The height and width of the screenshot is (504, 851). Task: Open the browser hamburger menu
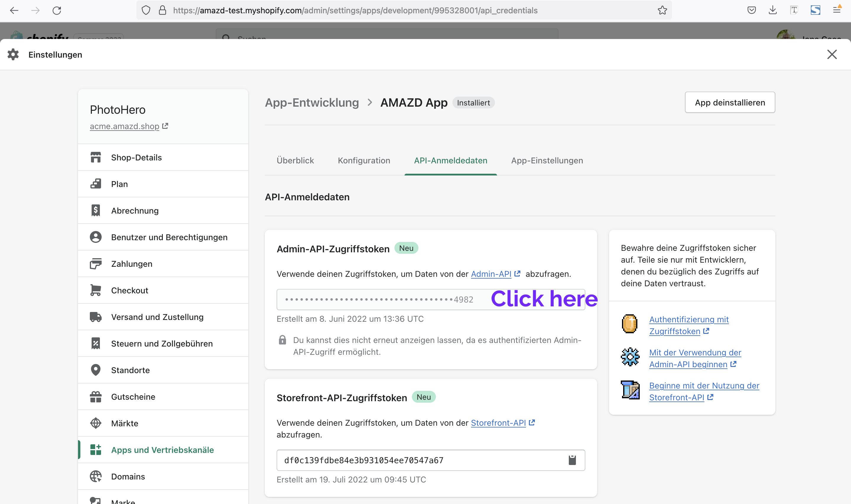tap(837, 10)
